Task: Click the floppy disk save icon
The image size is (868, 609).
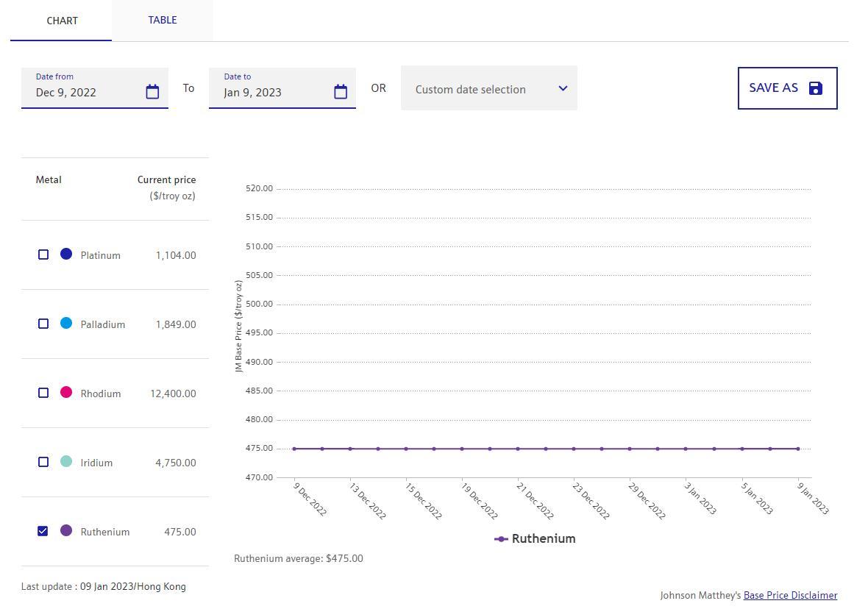Action: pos(815,88)
